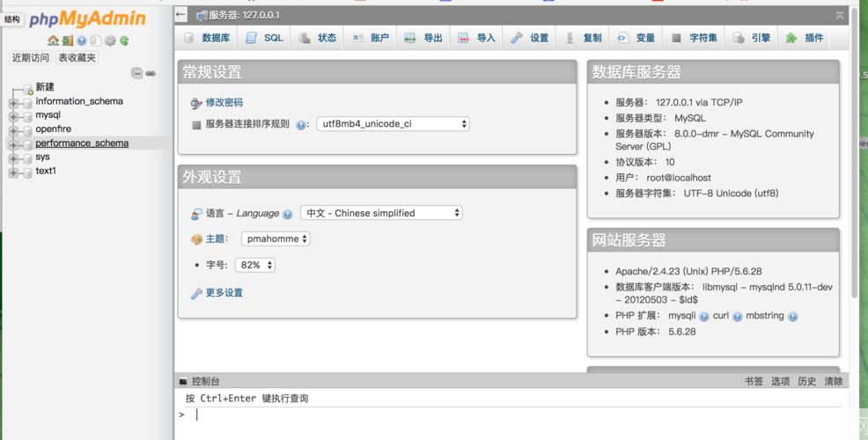Open the 82% font size dropdown

coord(255,265)
